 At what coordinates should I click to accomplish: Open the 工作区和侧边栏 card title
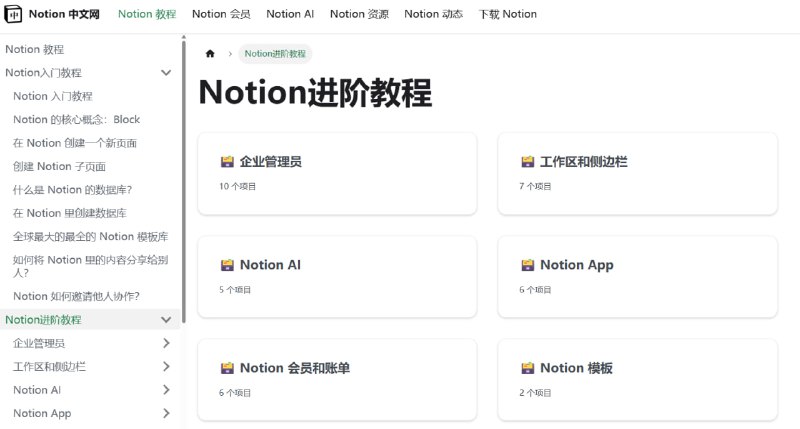click(583, 162)
